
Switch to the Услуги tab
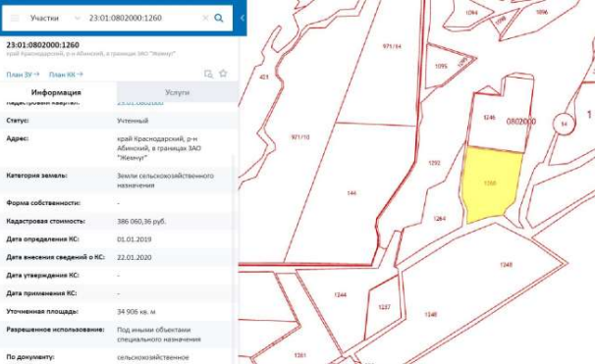pyautogui.click(x=177, y=92)
